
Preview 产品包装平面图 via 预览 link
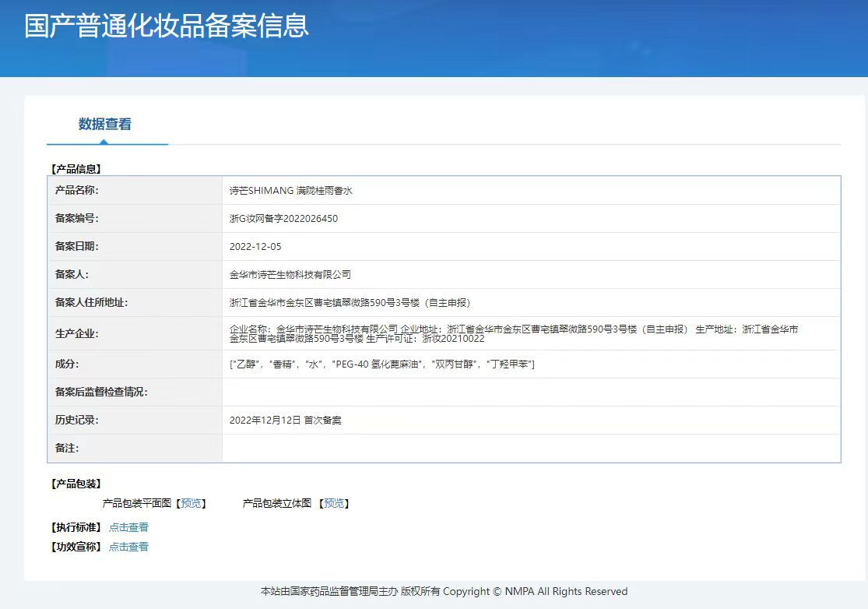191,503
